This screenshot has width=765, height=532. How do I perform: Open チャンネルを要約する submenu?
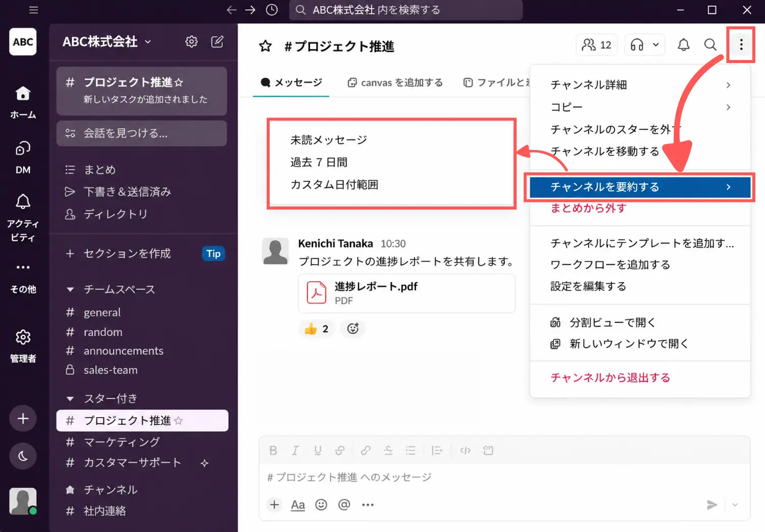click(x=640, y=187)
